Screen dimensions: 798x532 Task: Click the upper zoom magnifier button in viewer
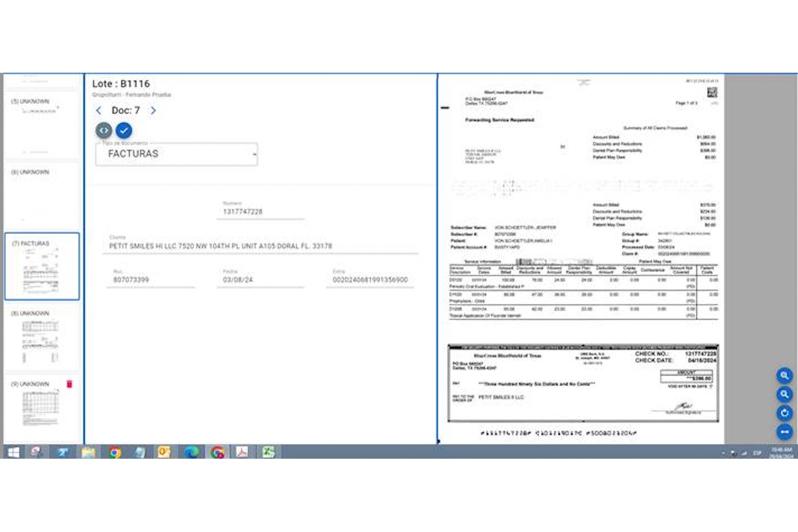[x=785, y=376]
